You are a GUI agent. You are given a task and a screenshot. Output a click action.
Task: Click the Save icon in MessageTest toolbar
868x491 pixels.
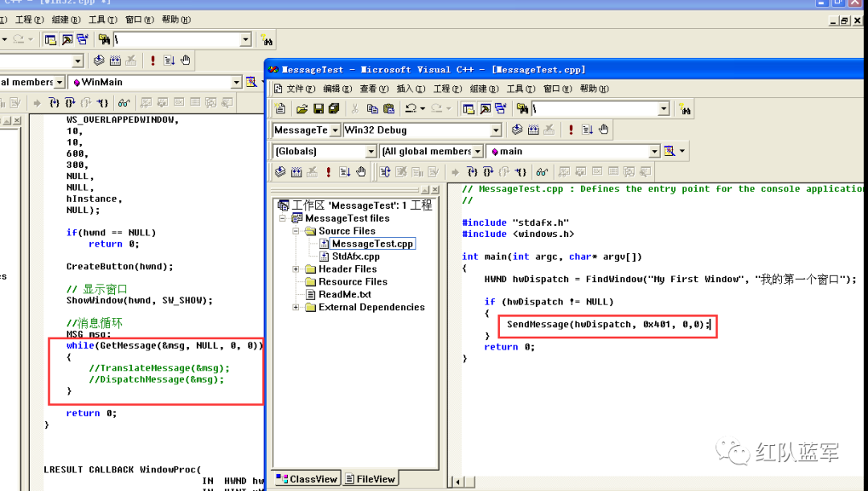tap(318, 109)
